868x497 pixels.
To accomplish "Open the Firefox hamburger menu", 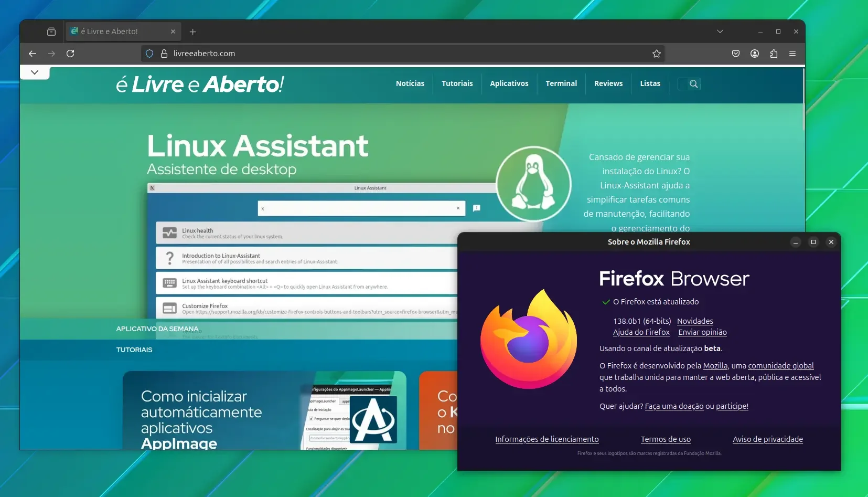I will (x=792, y=54).
